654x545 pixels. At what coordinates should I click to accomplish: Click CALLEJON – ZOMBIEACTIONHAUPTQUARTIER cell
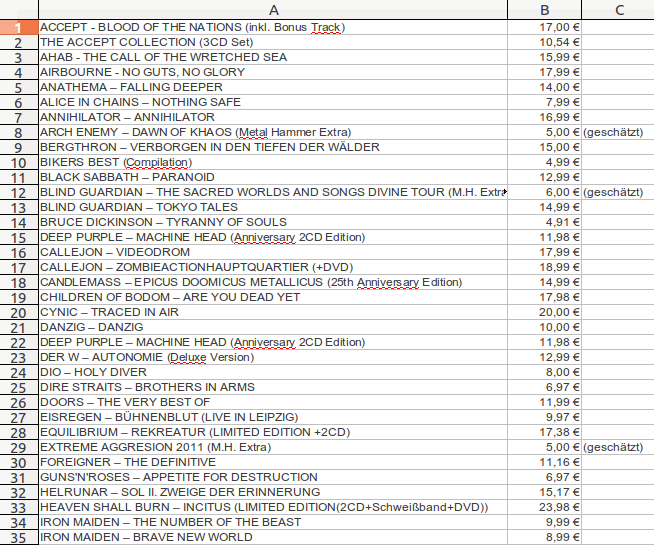point(273,268)
